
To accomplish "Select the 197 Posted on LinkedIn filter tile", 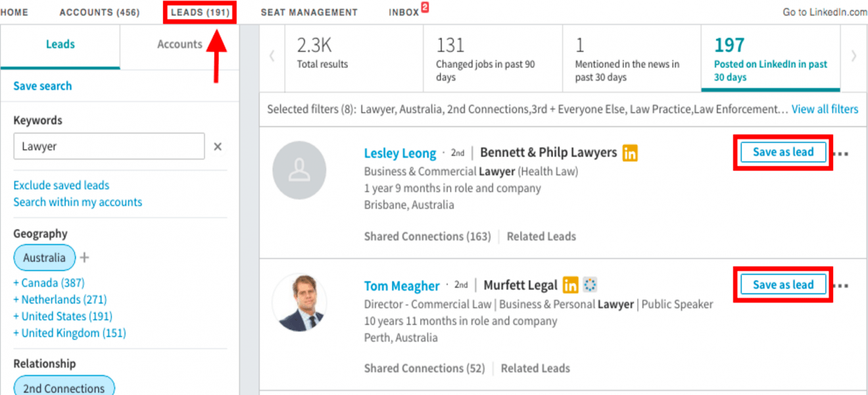I will [x=769, y=57].
